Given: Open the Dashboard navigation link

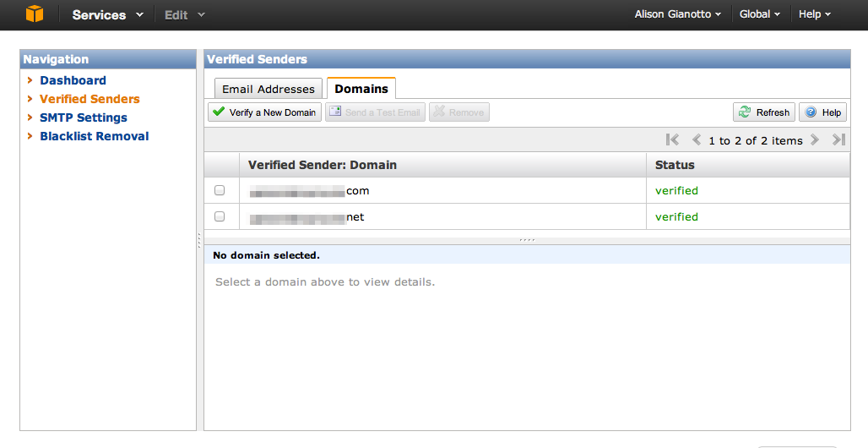Looking at the screenshot, I should [x=73, y=80].
